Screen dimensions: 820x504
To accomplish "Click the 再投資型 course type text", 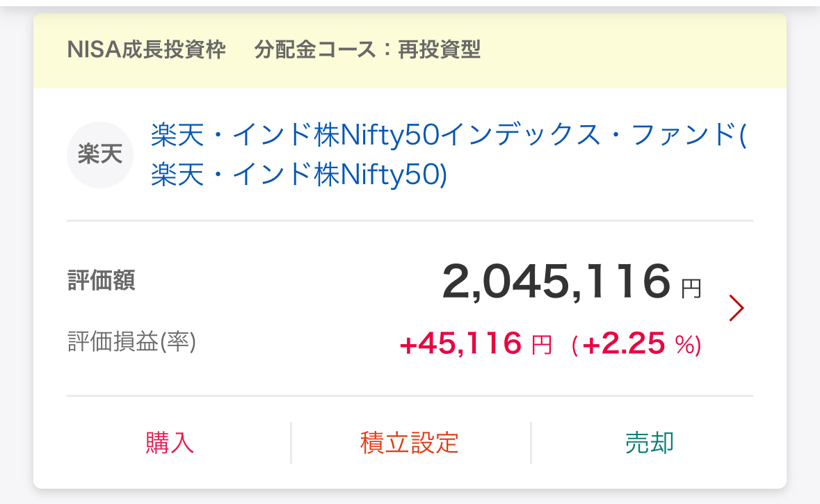I will coord(440,50).
